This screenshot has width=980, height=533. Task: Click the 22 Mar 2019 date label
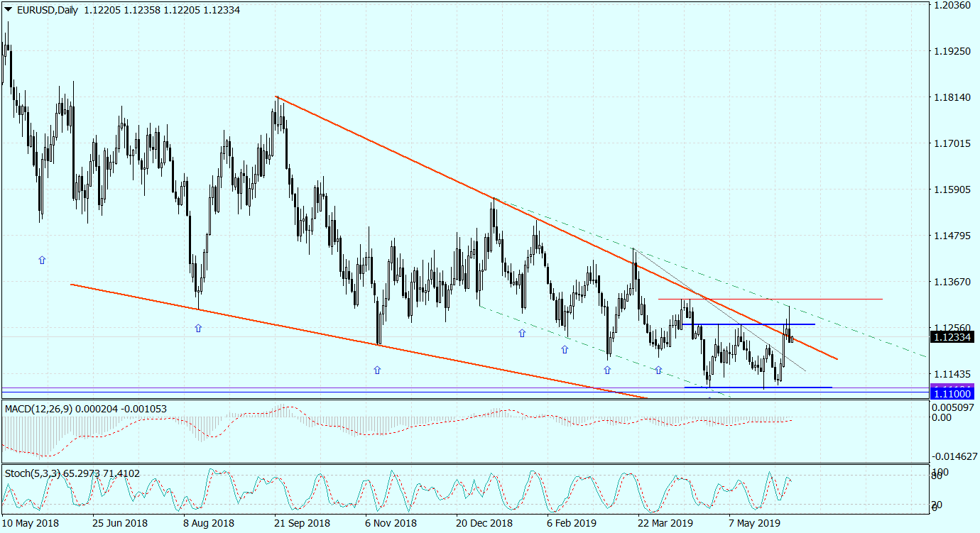(x=665, y=523)
